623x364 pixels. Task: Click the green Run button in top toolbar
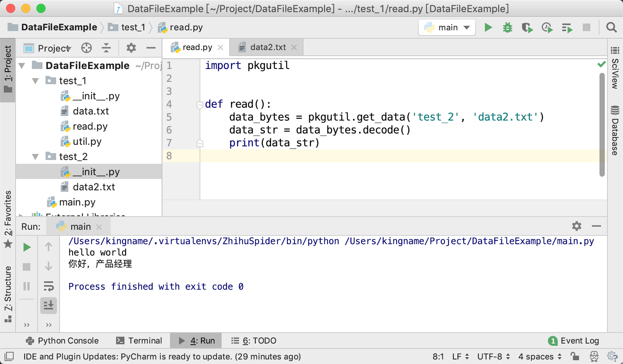pos(488,27)
